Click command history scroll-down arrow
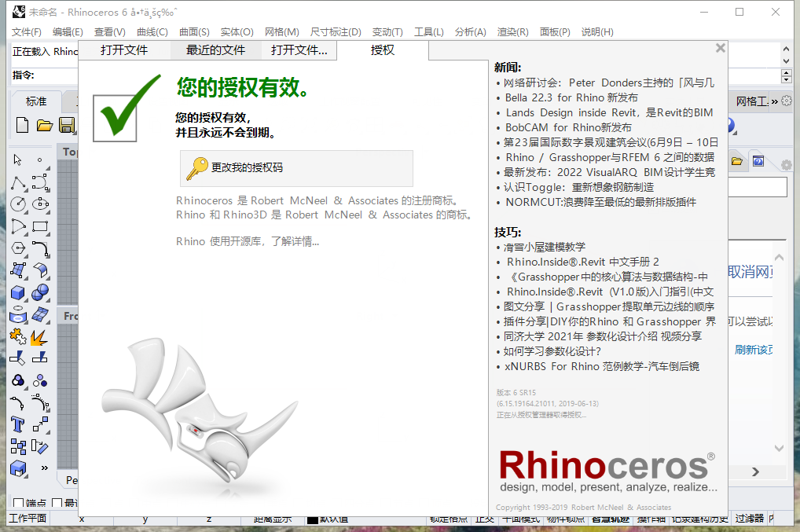The height and width of the screenshot is (532, 800). point(786,61)
